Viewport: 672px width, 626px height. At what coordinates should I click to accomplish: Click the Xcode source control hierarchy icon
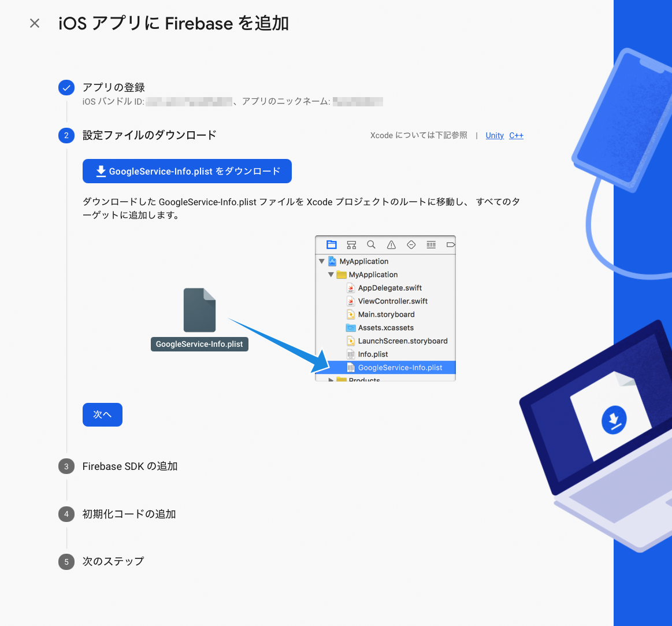(351, 245)
